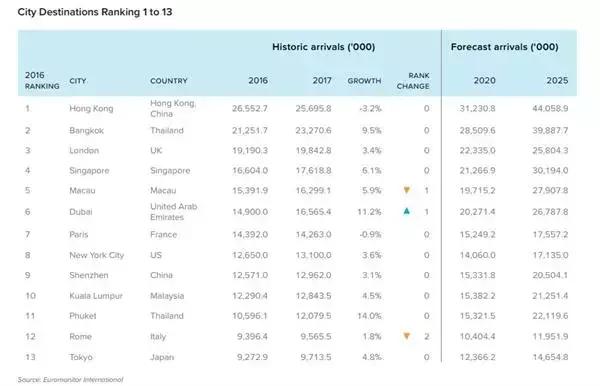Select the 2016 Ranking column header
This screenshot has height=386, width=600.
(x=42, y=80)
